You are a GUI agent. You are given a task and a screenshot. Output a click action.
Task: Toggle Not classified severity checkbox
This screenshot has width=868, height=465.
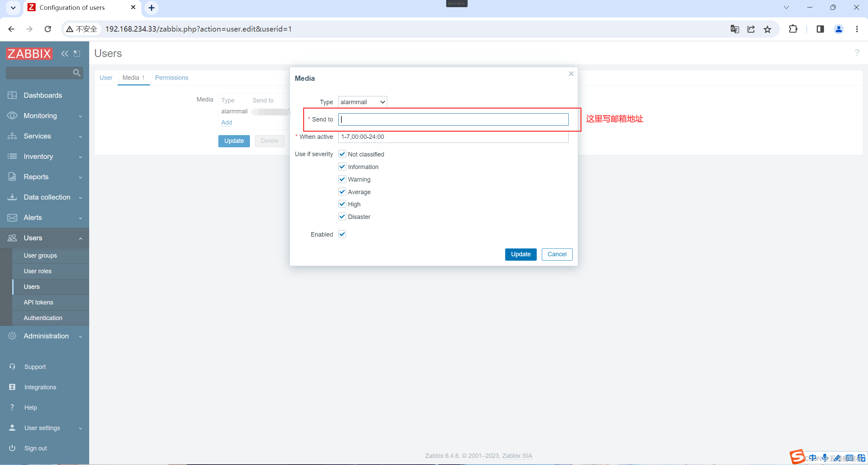click(343, 154)
